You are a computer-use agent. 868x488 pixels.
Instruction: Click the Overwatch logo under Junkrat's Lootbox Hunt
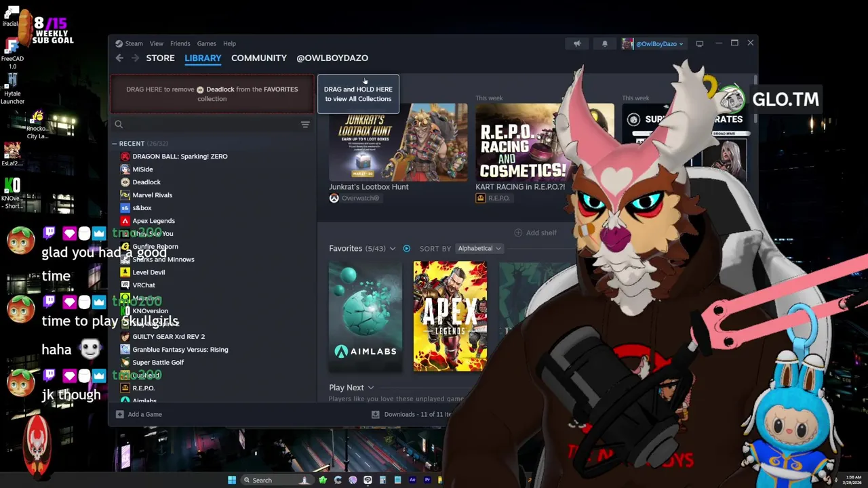(x=334, y=198)
